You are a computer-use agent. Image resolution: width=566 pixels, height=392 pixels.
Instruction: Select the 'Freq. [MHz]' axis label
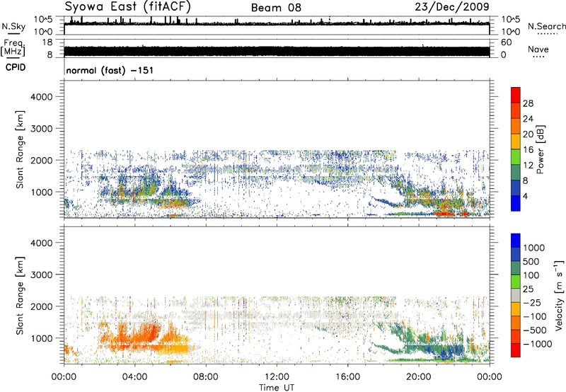click(x=13, y=47)
